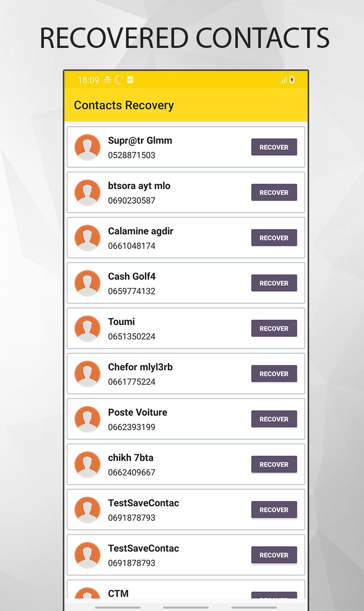Screen dimensions: 364x611
Task: Select phone number 0661048174
Action: coord(132,246)
